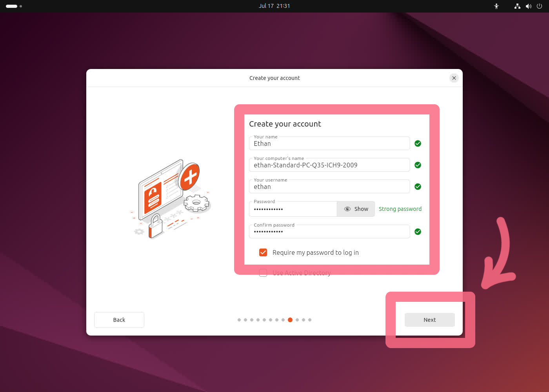Edit the computer's name field
The image size is (549, 392).
click(329, 165)
